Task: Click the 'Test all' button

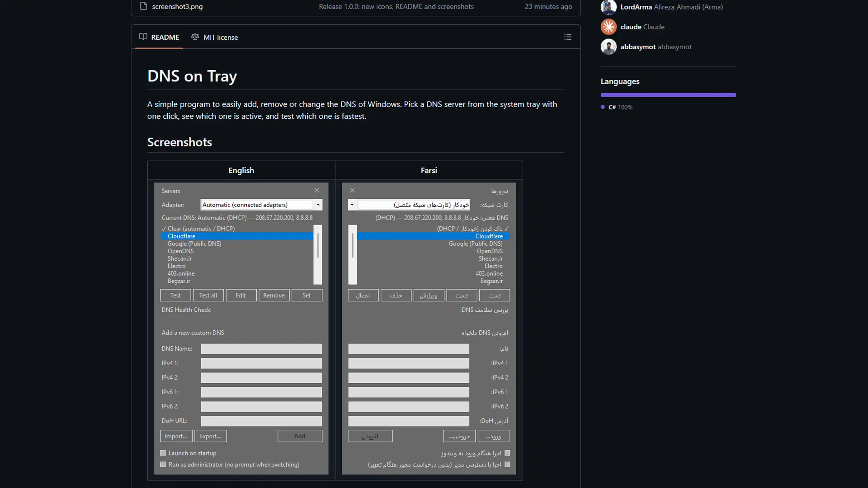Action: 208,295
